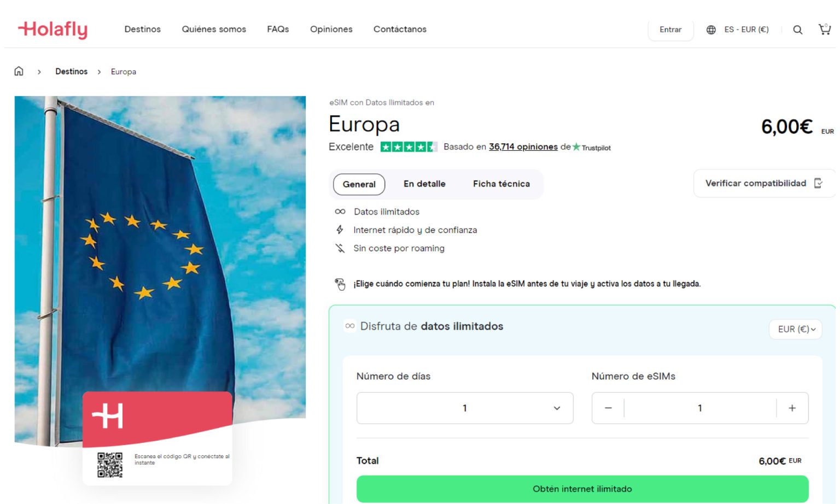Open the 36,714 opiniones link
Image resolution: width=840 pixels, height=504 pixels.
point(522,146)
